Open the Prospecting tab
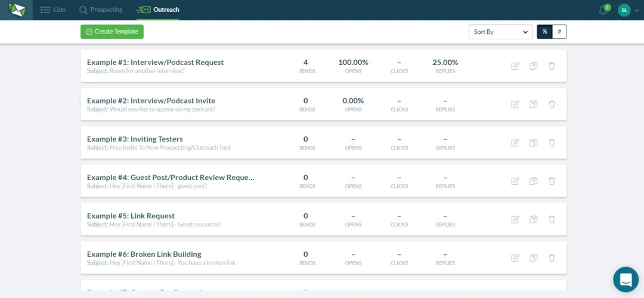This screenshot has height=298, width=644. [x=101, y=10]
